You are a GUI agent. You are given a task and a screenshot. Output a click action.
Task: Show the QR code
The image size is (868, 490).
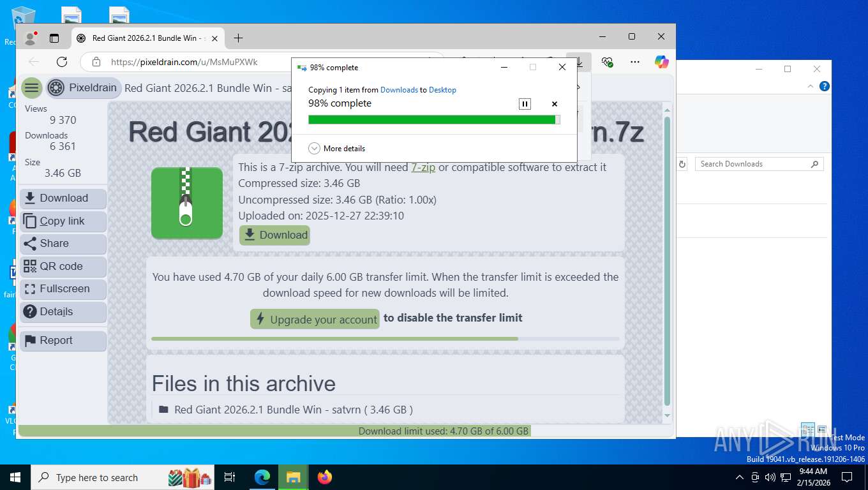click(63, 266)
